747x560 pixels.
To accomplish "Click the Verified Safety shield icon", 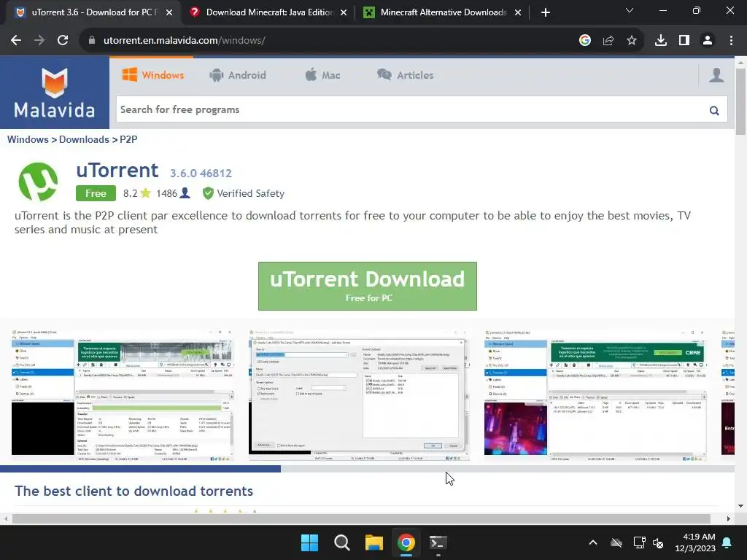I will coord(208,193).
